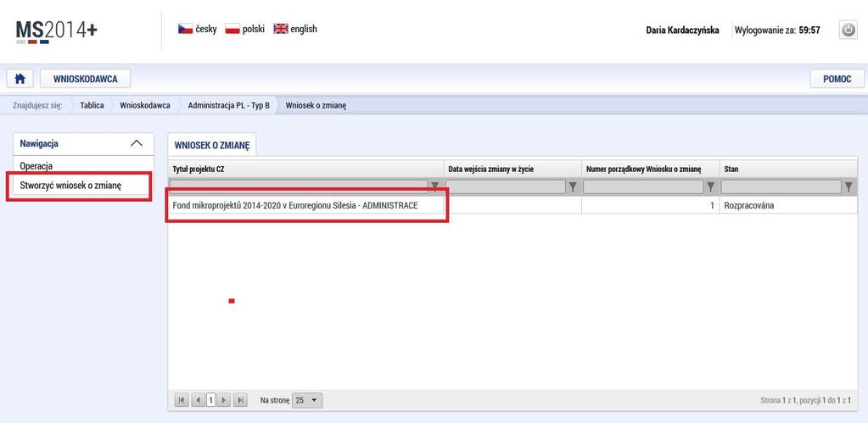Collapse the Nawigacja panel chevron

[x=136, y=144]
